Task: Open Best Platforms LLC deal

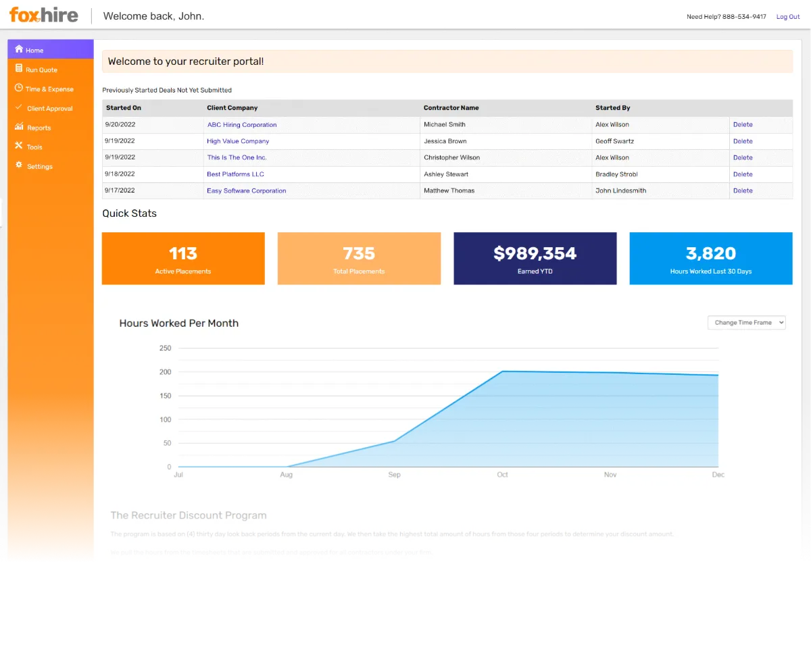Action: [235, 174]
